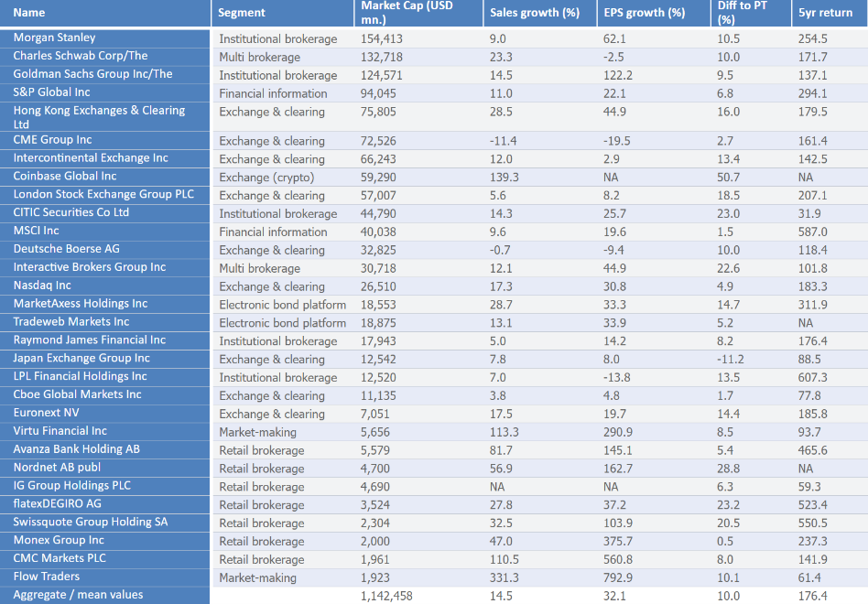
Task: Click the Tradeweb Markets Inc name
Action: click(x=71, y=322)
